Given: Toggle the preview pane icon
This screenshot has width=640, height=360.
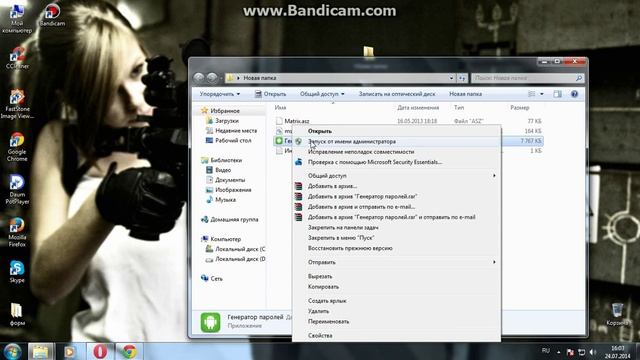Looking at the screenshot, I should tap(557, 94).
